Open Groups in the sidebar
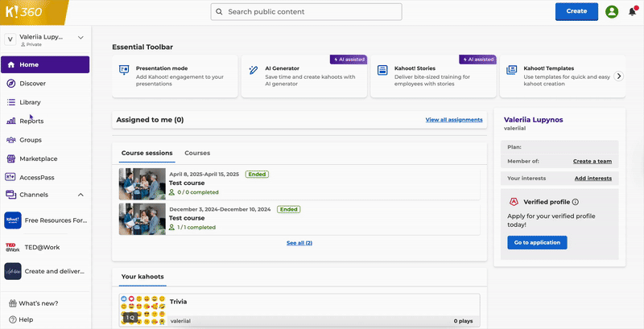This screenshot has height=329, width=644. click(30, 140)
